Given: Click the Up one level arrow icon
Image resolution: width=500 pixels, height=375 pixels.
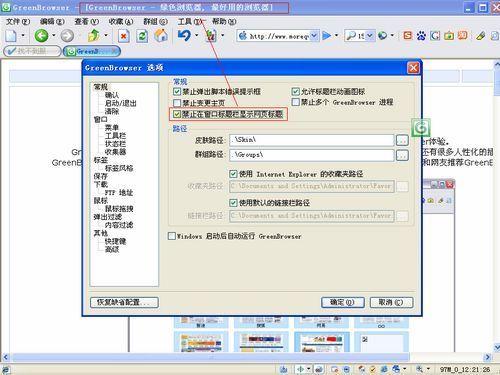Looking at the screenshot, I should (94, 35).
